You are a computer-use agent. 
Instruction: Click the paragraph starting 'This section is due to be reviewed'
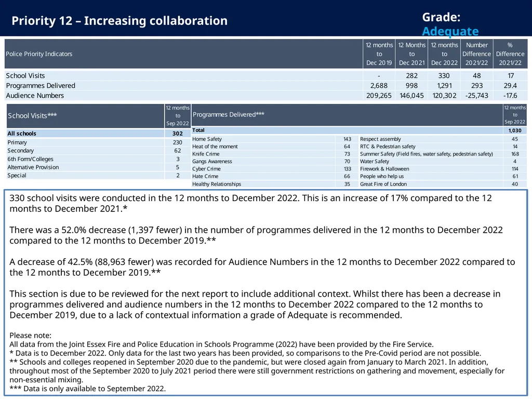coord(255,304)
